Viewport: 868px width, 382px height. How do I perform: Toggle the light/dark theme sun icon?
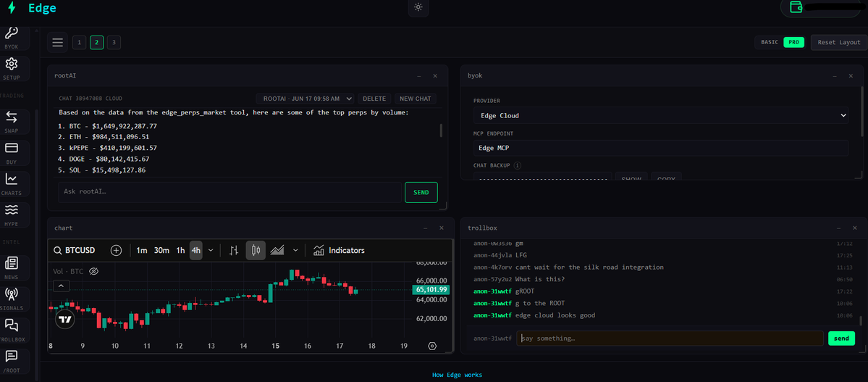[x=418, y=8]
